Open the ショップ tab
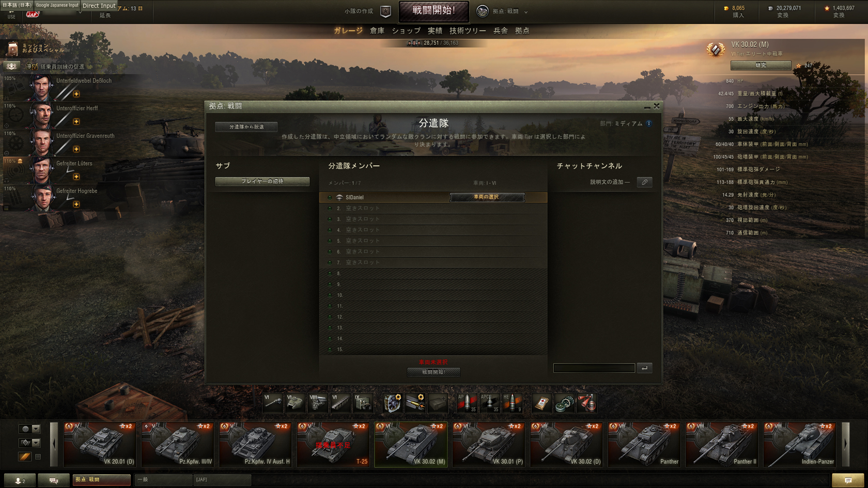This screenshot has width=868, height=488. [x=406, y=30]
